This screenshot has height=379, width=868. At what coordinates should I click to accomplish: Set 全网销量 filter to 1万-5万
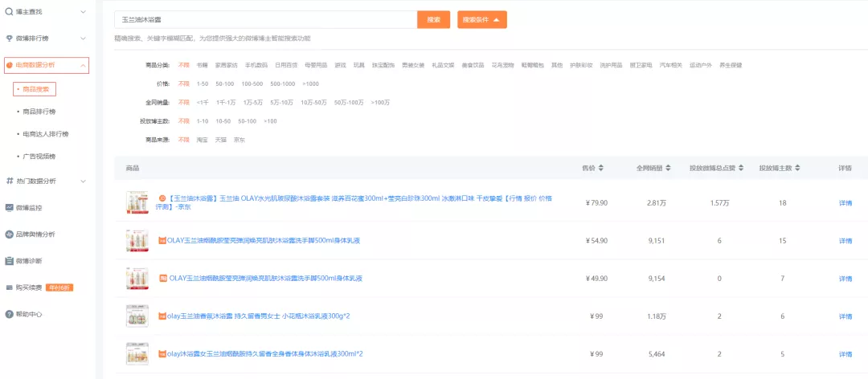tap(253, 103)
